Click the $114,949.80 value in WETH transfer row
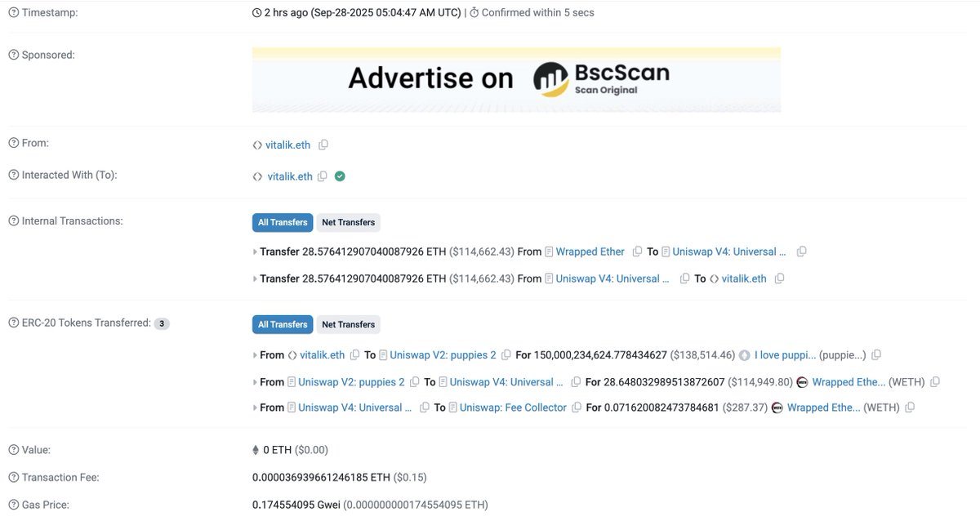980x521 pixels. (761, 382)
